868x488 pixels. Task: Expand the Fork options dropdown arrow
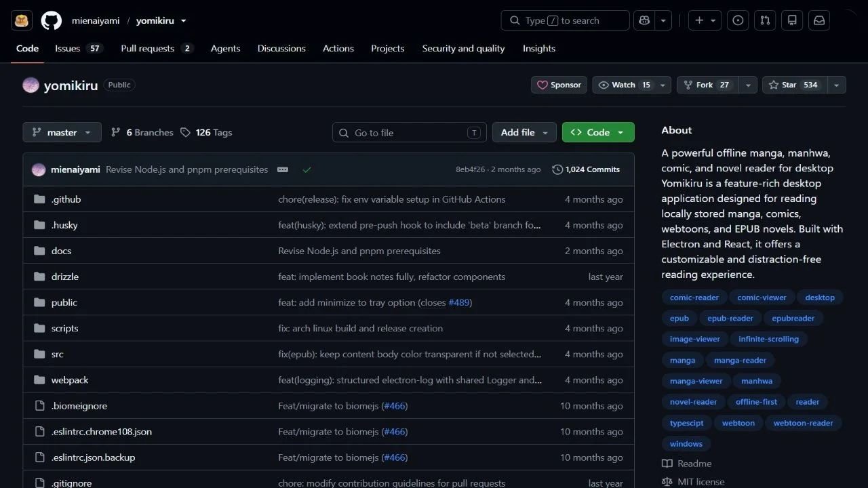click(747, 85)
